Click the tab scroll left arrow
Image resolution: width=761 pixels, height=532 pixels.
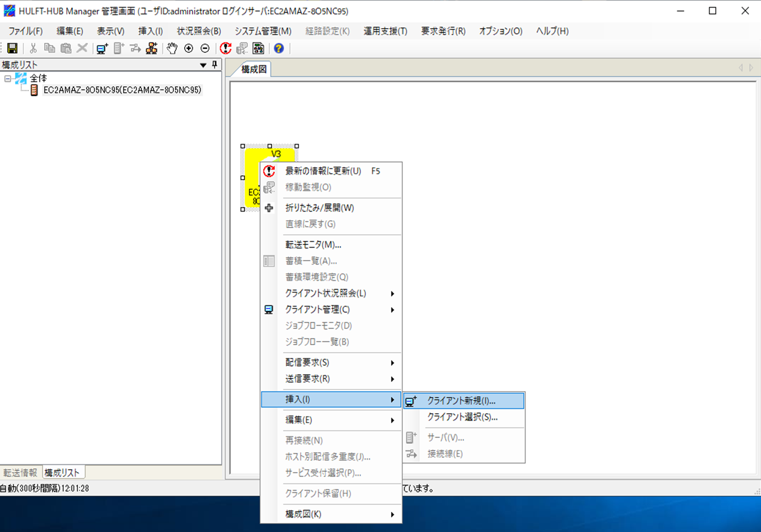pyautogui.click(x=740, y=68)
